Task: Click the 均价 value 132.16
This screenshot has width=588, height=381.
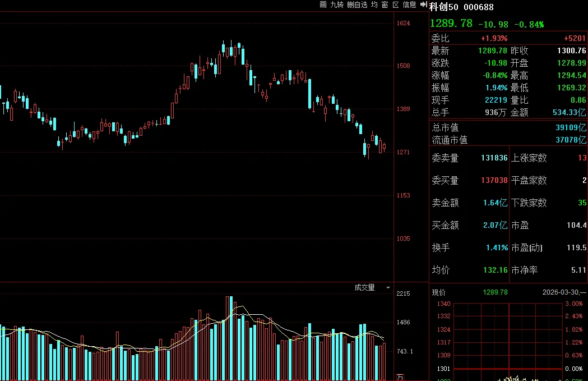Action: 496,270
